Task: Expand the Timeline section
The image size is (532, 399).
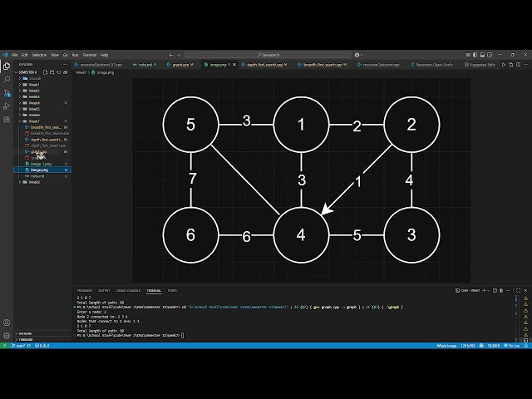Action: [42, 339]
